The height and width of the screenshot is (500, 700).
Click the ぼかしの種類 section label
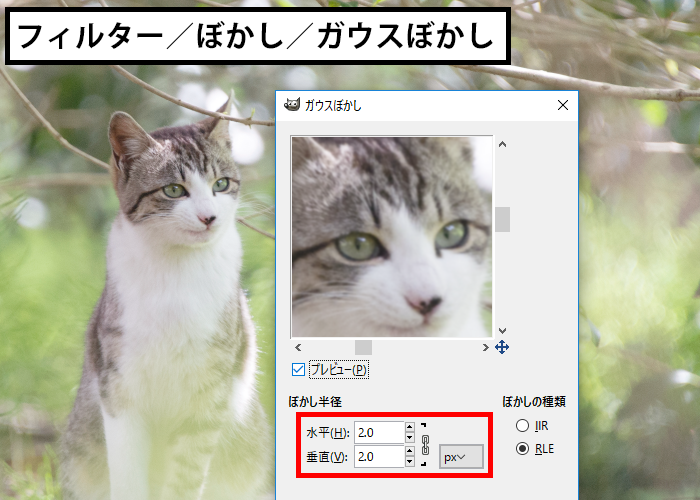coord(534,402)
